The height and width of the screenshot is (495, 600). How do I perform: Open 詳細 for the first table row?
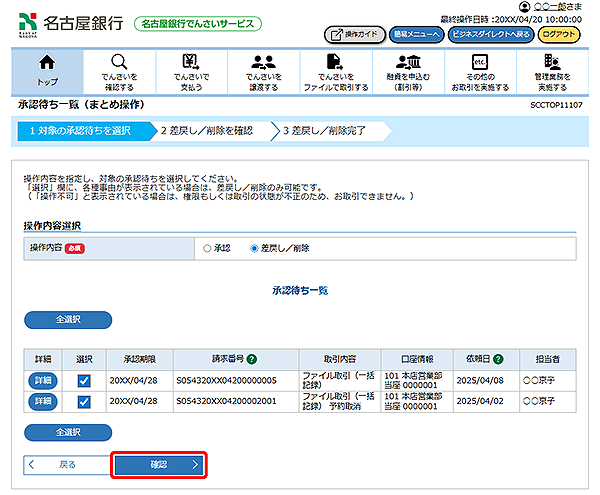[42, 380]
